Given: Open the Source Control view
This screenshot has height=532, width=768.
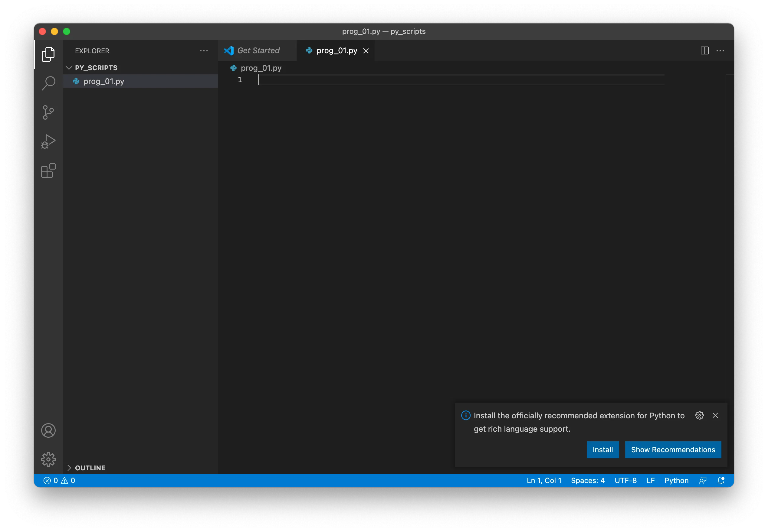Looking at the screenshot, I should click(x=48, y=112).
